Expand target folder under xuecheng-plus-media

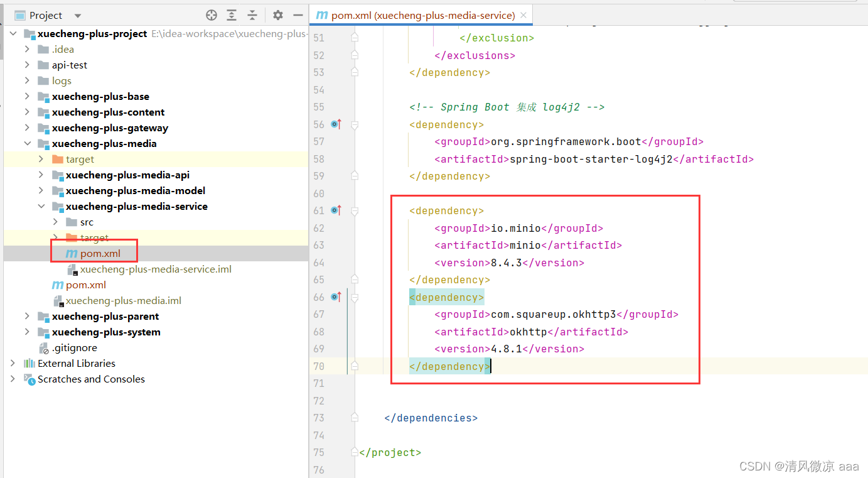[x=41, y=159]
